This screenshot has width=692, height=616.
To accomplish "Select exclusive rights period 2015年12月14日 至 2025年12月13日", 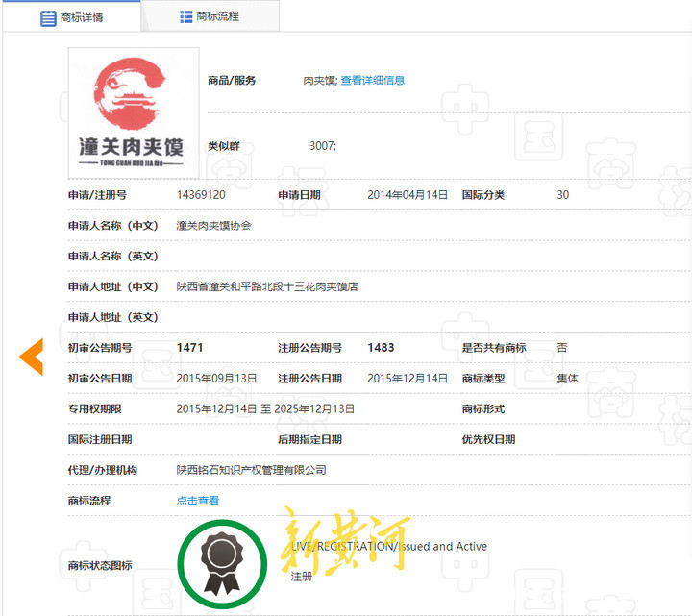I will pyautogui.click(x=265, y=409).
